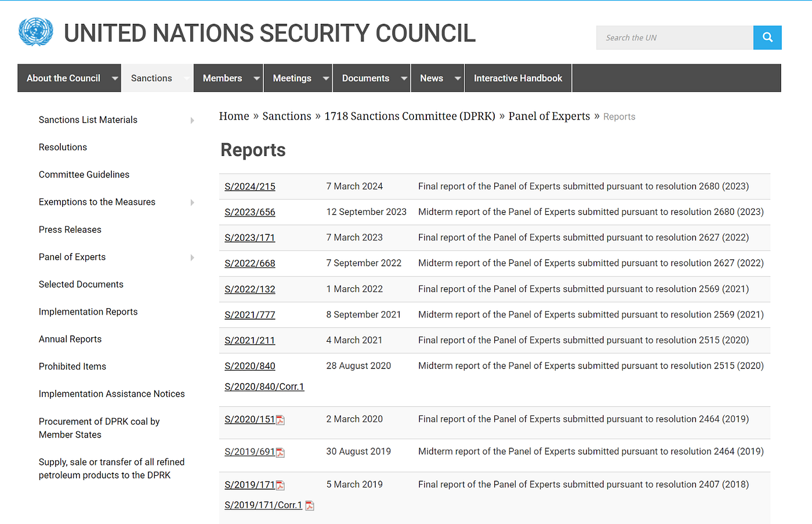Click PDF icon next to S/2019/171/Corr.1
The width and height of the screenshot is (812, 524).
[310, 506]
